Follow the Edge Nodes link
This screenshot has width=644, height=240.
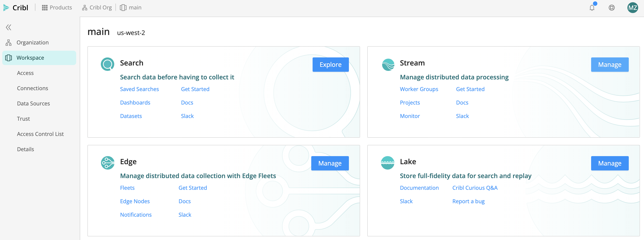click(x=135, y=201)
